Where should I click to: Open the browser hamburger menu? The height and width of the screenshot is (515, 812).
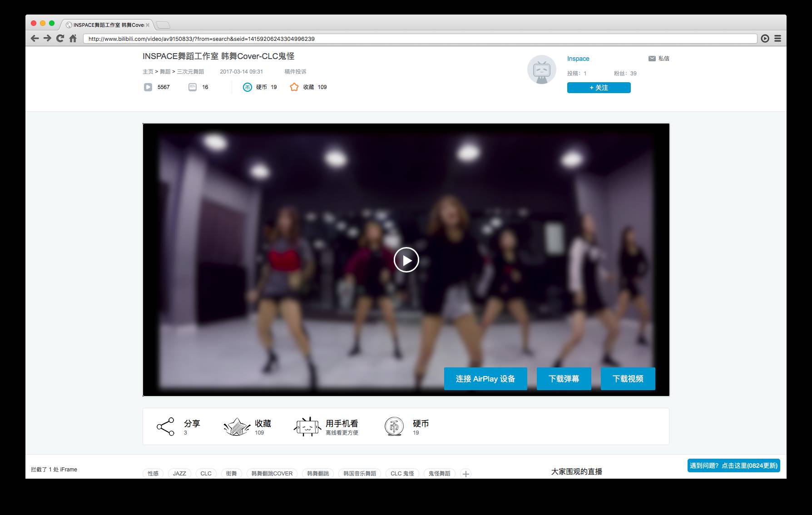coord(778,39)
